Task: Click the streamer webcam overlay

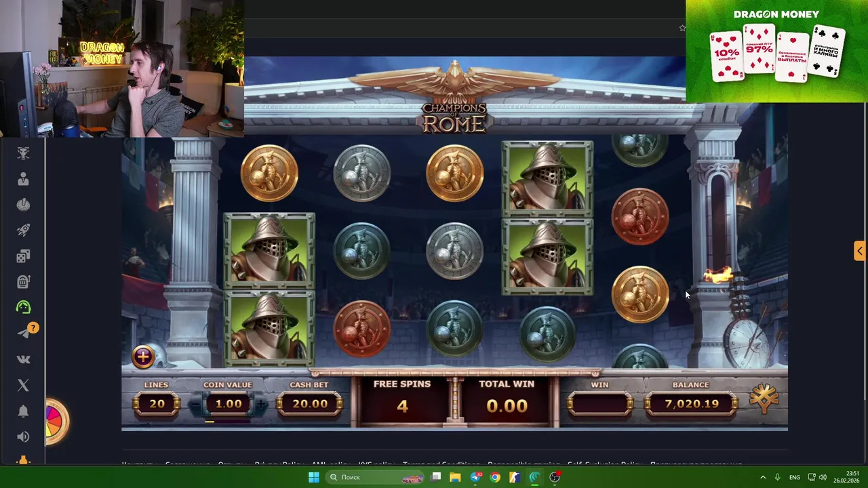Action: click(x=122, y=68)
